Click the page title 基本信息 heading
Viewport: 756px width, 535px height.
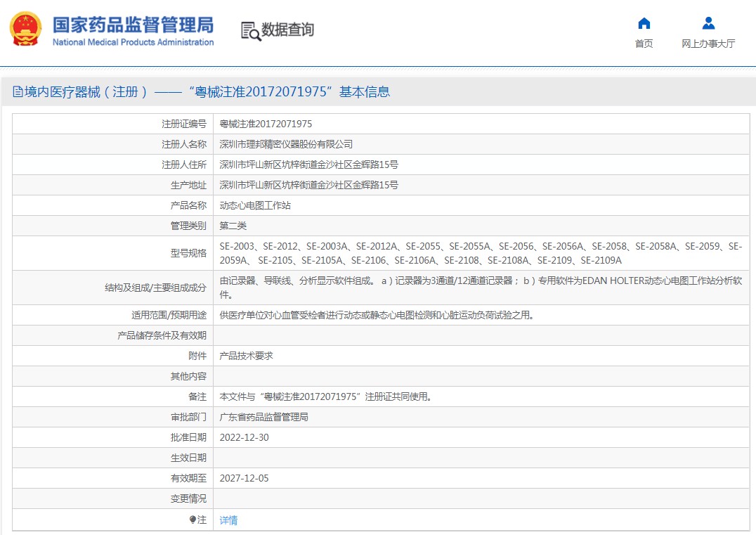[x=365, y=91]
